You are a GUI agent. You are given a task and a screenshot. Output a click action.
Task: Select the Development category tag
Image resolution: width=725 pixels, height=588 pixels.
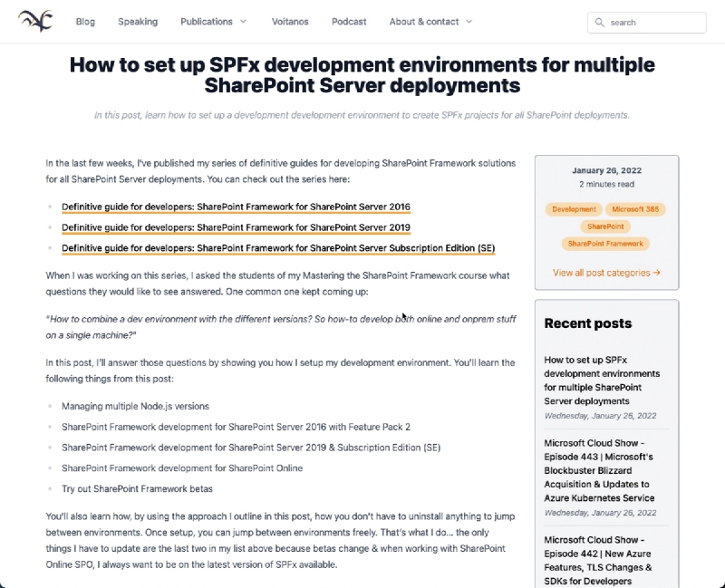click(x=574, y=209)
